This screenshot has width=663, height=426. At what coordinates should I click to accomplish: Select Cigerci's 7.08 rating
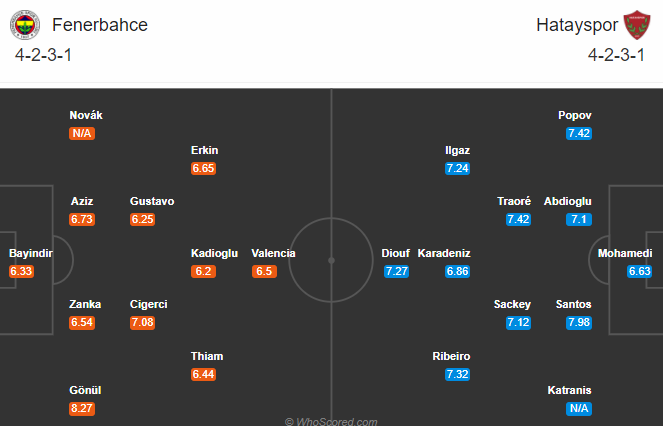142,322
